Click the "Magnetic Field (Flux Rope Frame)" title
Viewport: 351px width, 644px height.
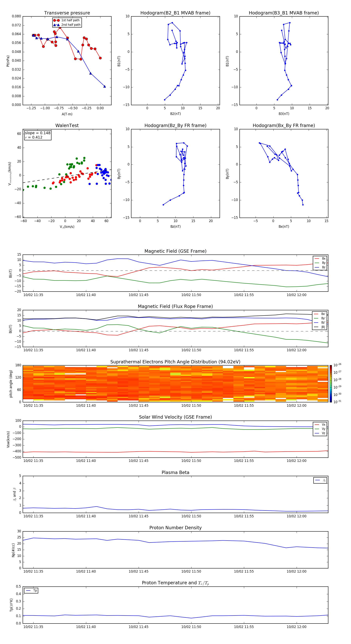tap(175, 306)
